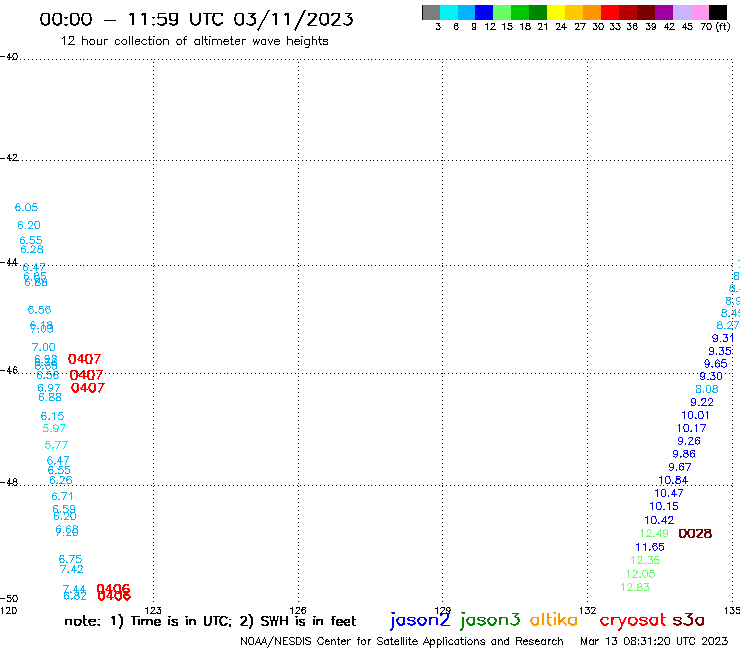Click the -42 latitude axis label
740x650 pixels.
[x=9, y=158]
